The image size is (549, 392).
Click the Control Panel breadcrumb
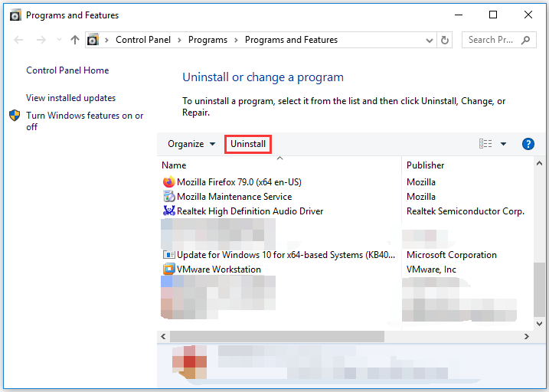tap(143, 40)
